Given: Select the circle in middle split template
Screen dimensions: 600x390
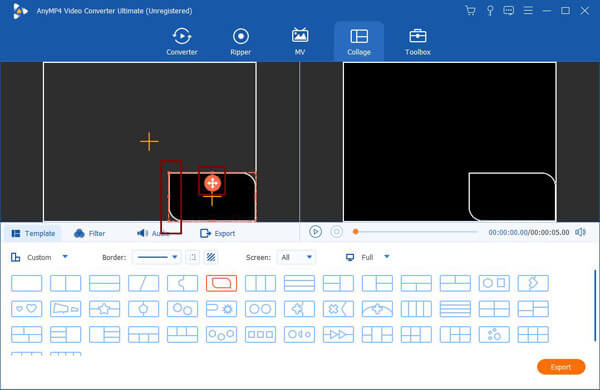Looking at the screenshot, I should [143, 308].
